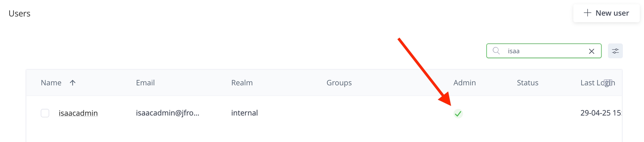
Task: Click the plus icon in New user
Action: tap(587, 13)
